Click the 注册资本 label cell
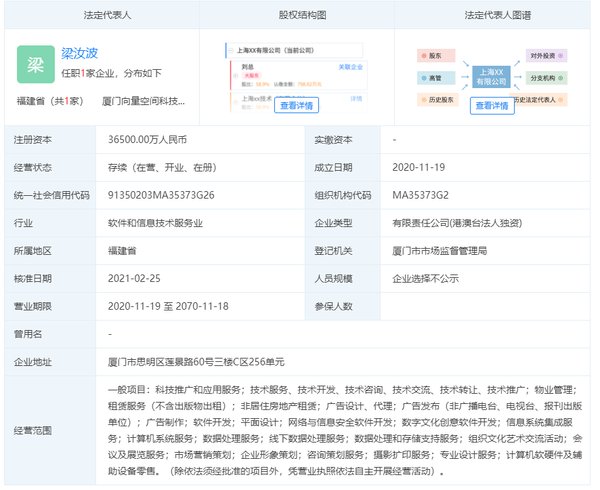The height and width of the screenshot is (490, 600). click(x=50, y=140)
